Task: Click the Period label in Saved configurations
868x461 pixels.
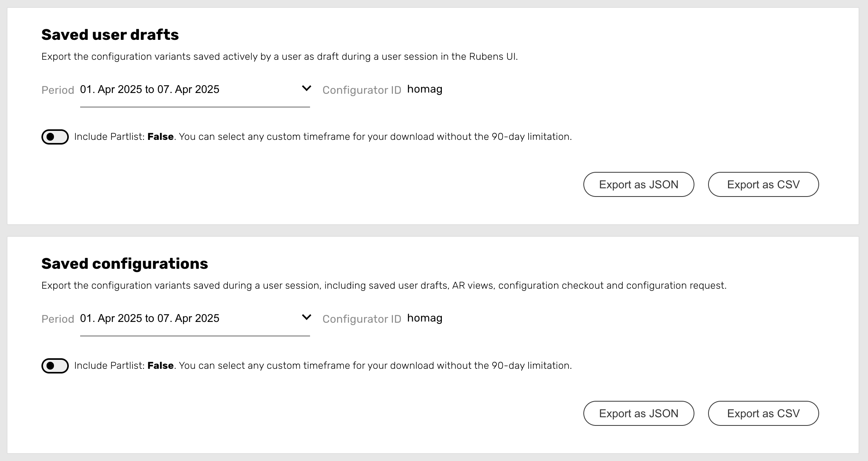Action: [58, 319]
